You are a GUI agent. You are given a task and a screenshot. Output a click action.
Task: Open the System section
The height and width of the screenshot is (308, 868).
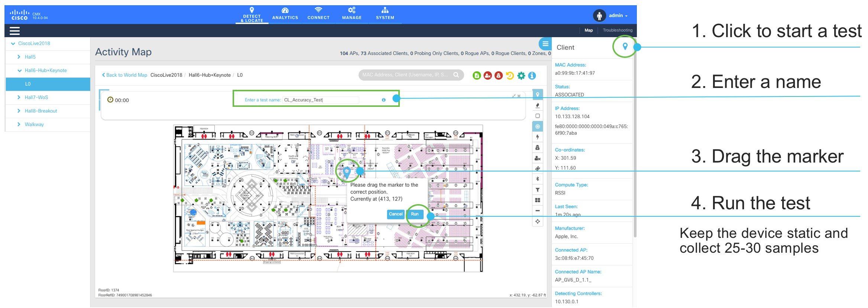pos(385,14)
